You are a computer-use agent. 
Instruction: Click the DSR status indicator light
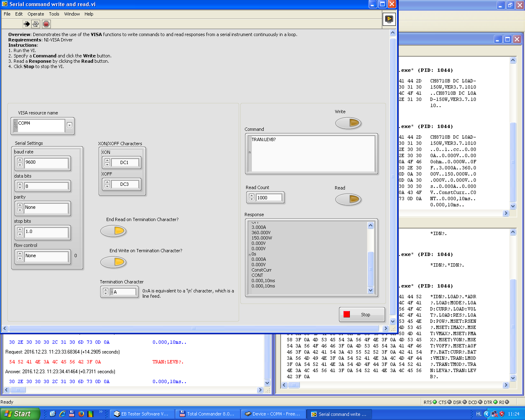click(465, 402)
